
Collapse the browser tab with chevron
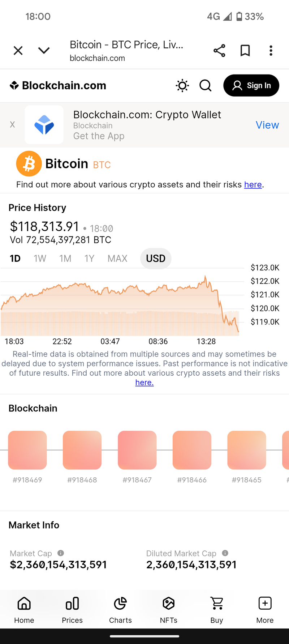tap(44, 51)
